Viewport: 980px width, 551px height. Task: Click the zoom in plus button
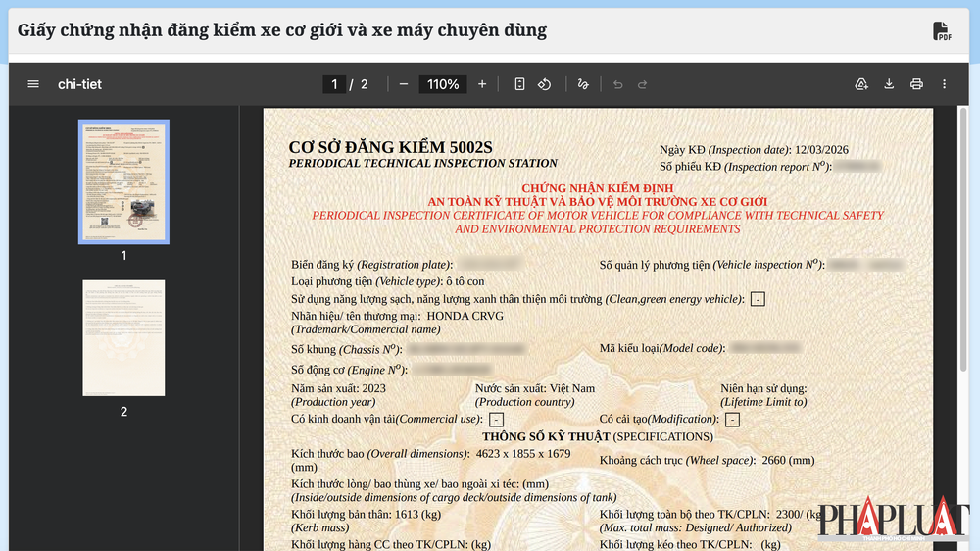click(x=482, y=84)
